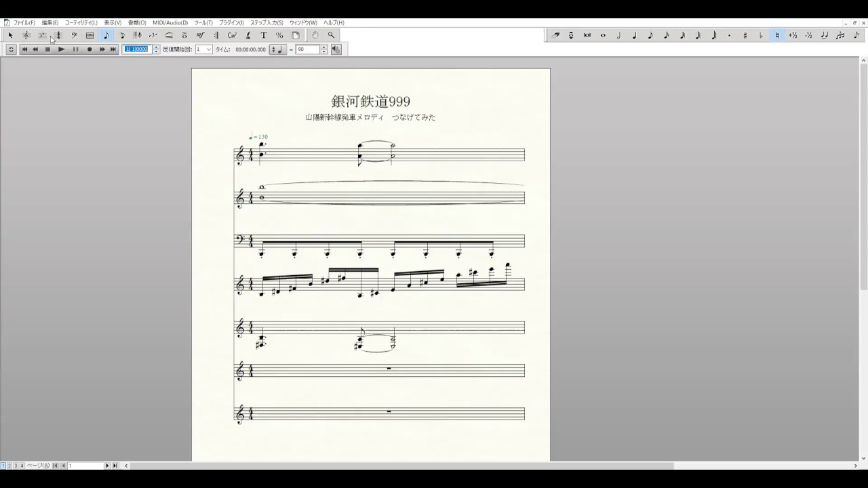The image size is (868, 488).
Task: Click the lower half step -½ tool
Action: [808, 35]
